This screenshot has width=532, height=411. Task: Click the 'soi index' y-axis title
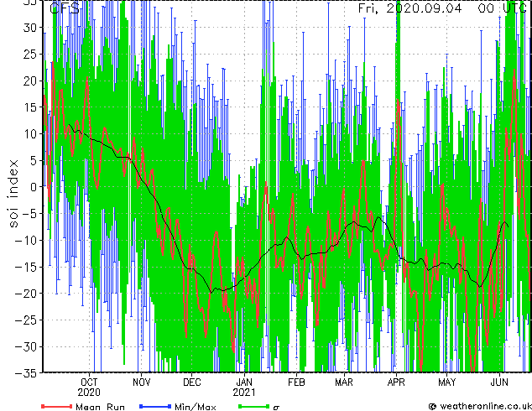(x=13, y=194)
